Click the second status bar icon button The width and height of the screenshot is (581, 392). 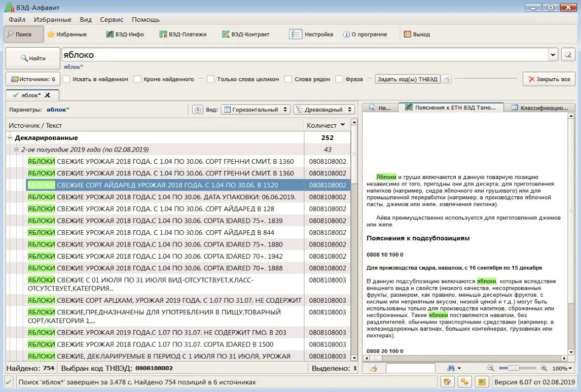point(464,382)
